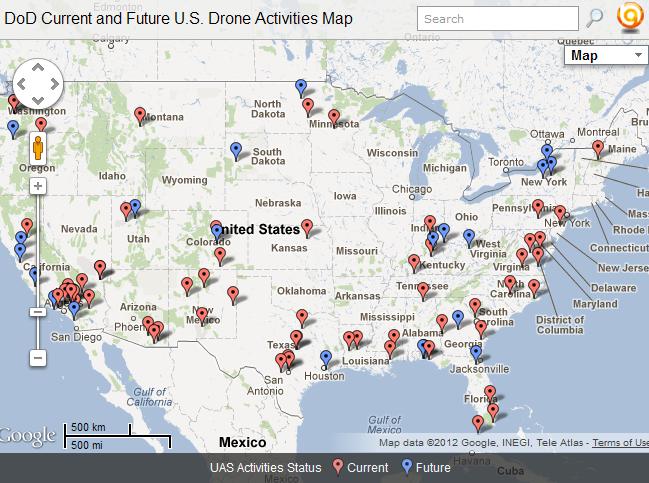Select the red marker in Oklahoma panhandle area
The height and width of the screenshot is (483, 649).
233,295
